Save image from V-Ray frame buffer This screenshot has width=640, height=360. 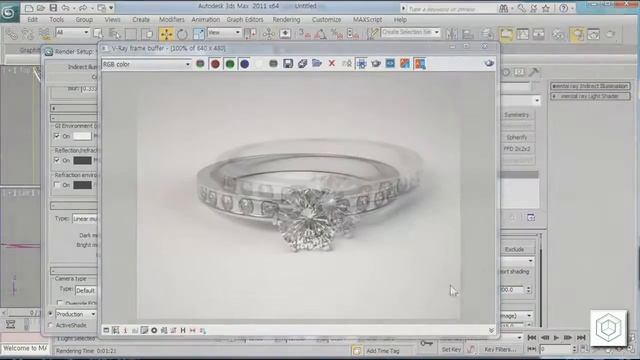tap(288, 64)
